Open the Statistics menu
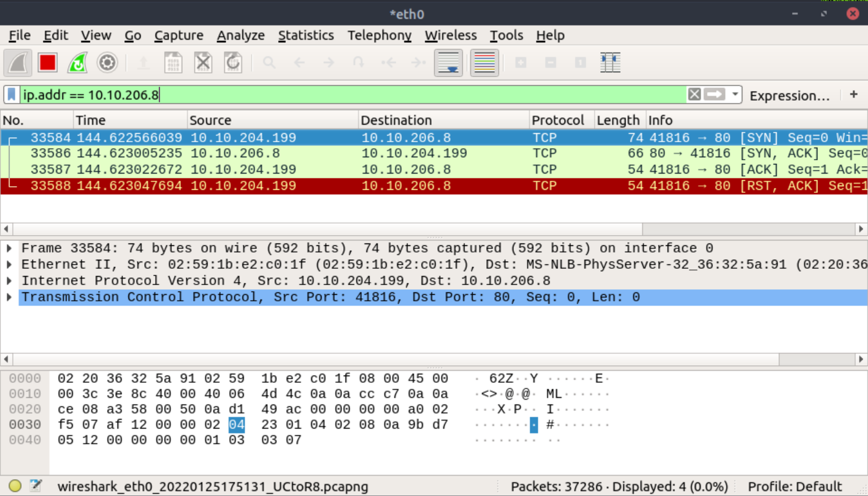This screenshot has height=496, width=868. [306, 35]
